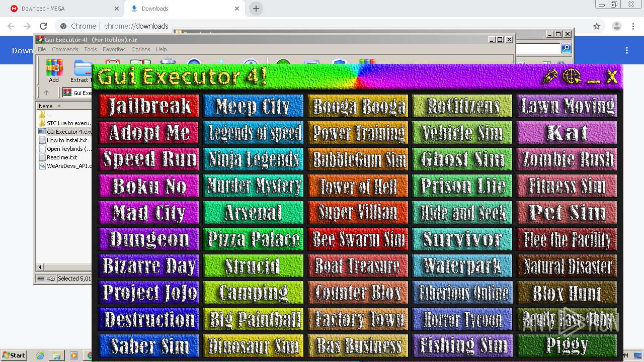Click WinRAR horizontal scrollbar left arrow
This screenshot has width=644, height=362.
(x=40, y=267)
